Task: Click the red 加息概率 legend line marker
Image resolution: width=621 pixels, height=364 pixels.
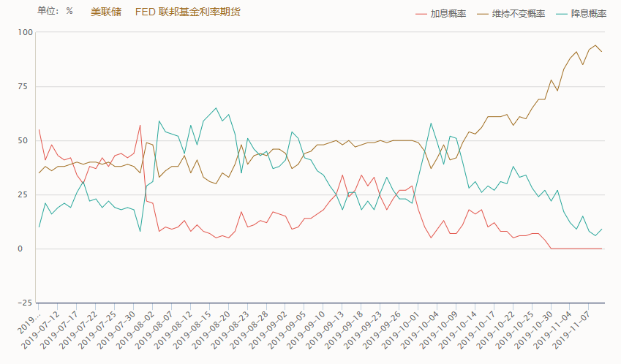Action: (421, 14)
